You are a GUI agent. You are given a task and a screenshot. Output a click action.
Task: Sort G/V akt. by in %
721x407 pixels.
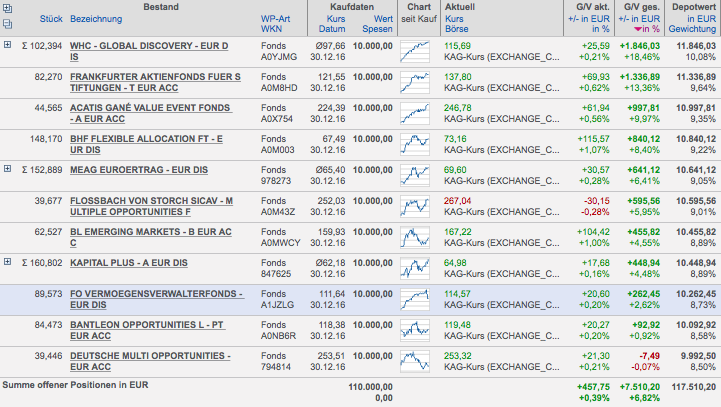(601, 29)
